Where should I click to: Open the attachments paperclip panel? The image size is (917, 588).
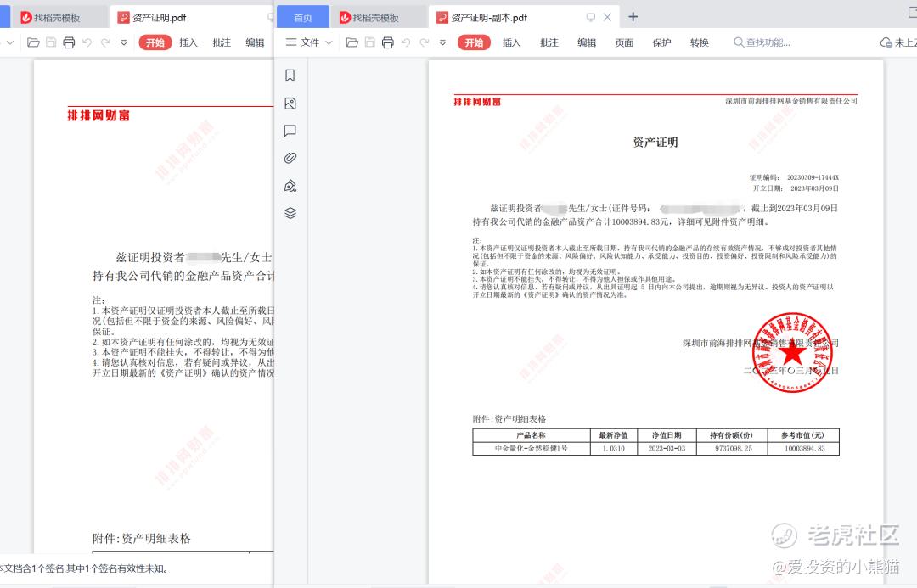tap(290, 158)
